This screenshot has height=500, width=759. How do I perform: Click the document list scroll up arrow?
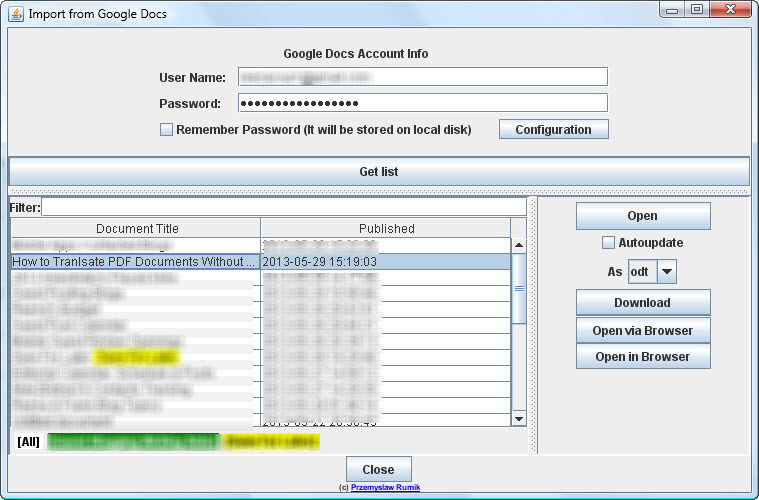[x=519, y=245]
